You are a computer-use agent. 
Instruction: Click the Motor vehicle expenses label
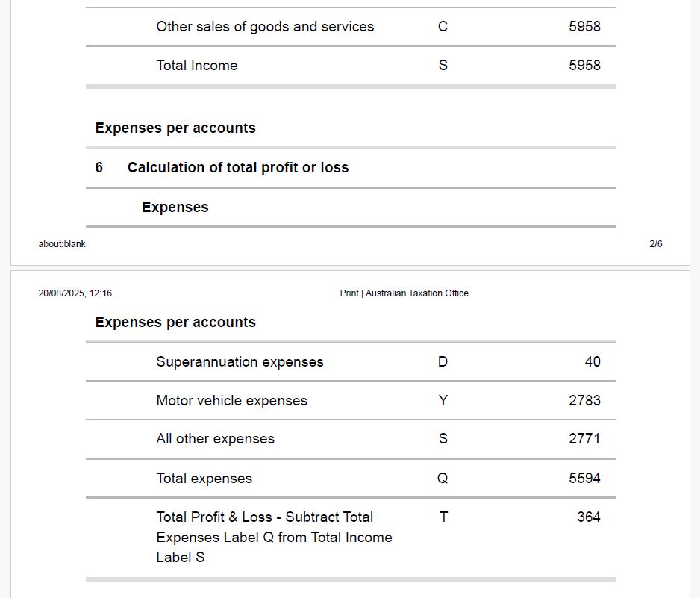[x=231, y=401]
